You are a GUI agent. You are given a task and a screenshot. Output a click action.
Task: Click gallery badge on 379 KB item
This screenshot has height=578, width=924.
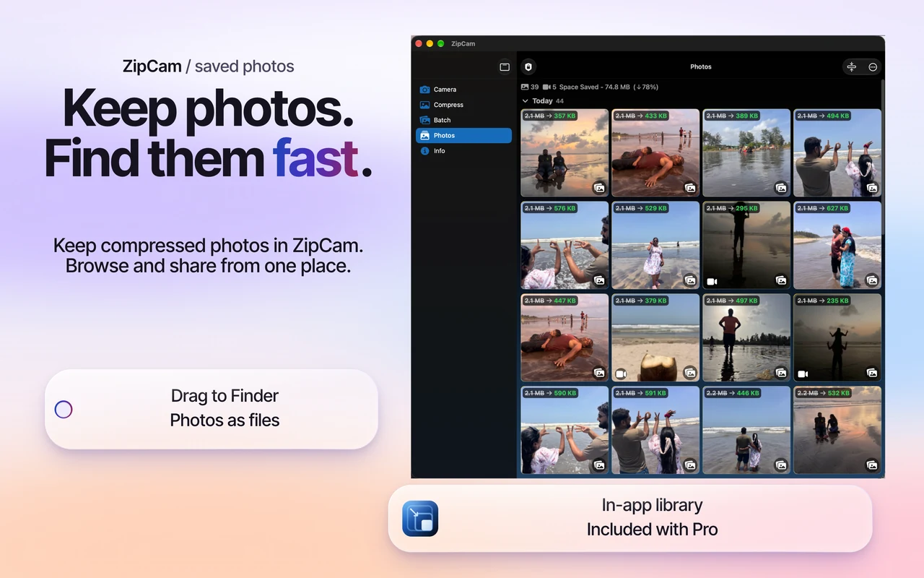click(x=690, y=373)
